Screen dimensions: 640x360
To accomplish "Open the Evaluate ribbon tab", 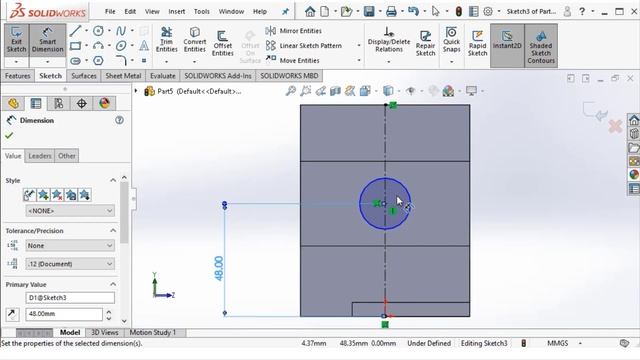I will (x=162, y=76).
